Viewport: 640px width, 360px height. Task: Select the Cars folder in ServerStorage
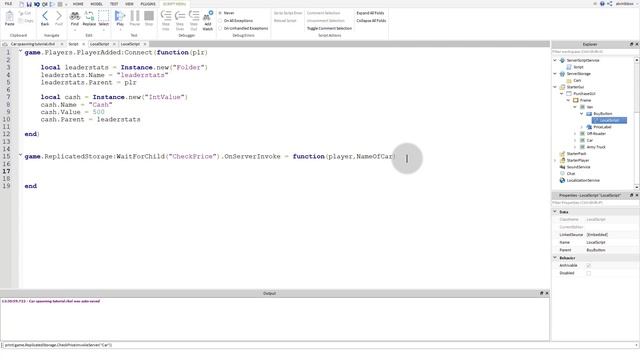pos(576,80)
